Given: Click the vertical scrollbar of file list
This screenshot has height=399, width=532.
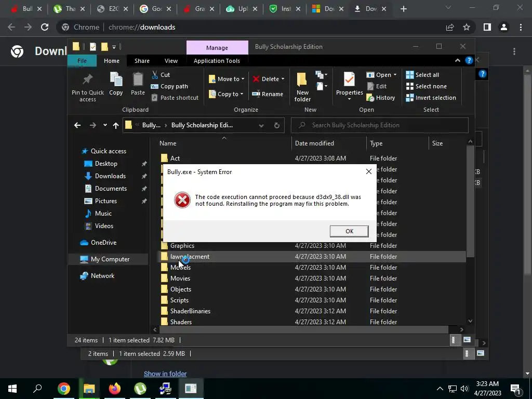Looking at the screenshot, I should coord(470,201).
